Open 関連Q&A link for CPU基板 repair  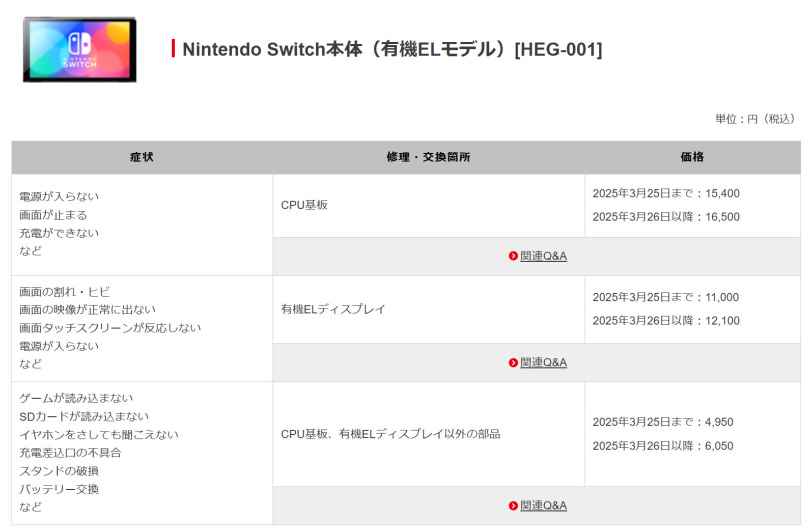coord(543,256)
